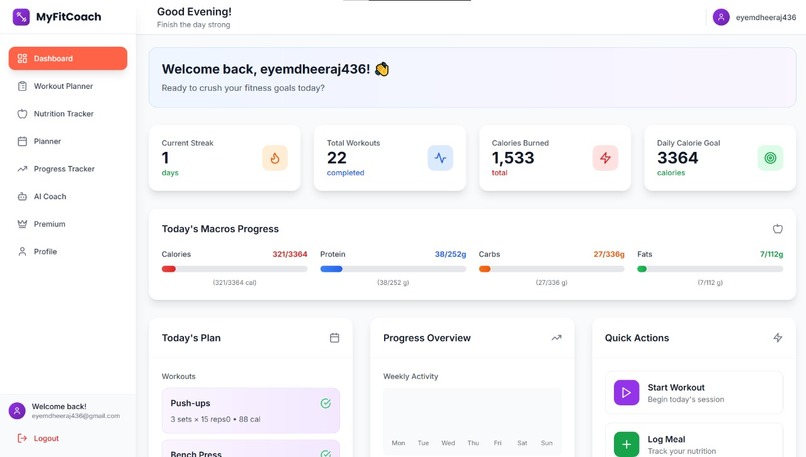Click the "27/336g" carbs value
Image resolution: width=806 pixels, height=457 pixels.
[x=609, y=254]
